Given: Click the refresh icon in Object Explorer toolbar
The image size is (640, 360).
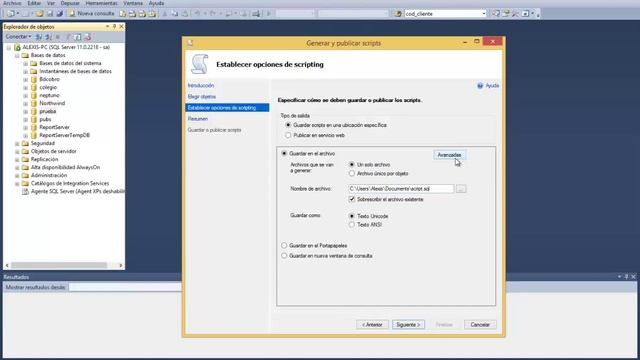Looking at the screenshot, I should click(78, 37).
